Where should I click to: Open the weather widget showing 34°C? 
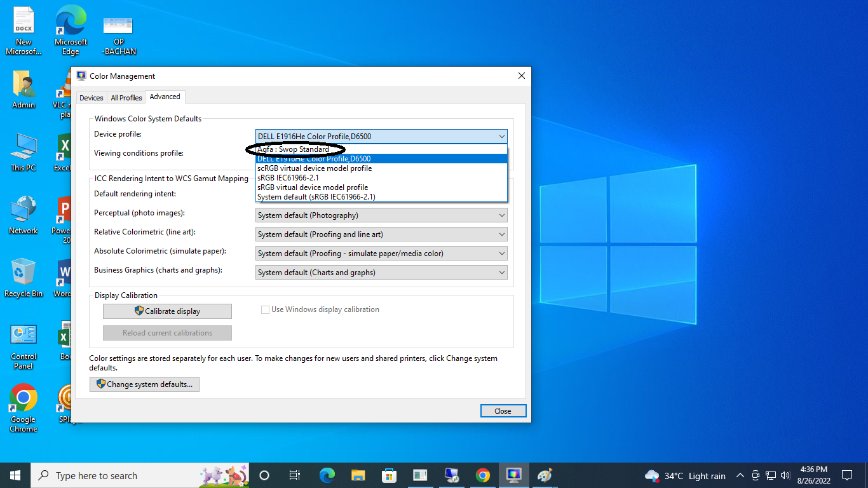(x=685, y=476)
